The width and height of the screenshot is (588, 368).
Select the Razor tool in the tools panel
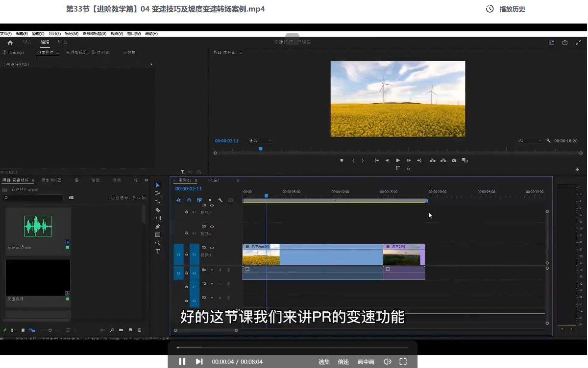click(x=158, y=210)
